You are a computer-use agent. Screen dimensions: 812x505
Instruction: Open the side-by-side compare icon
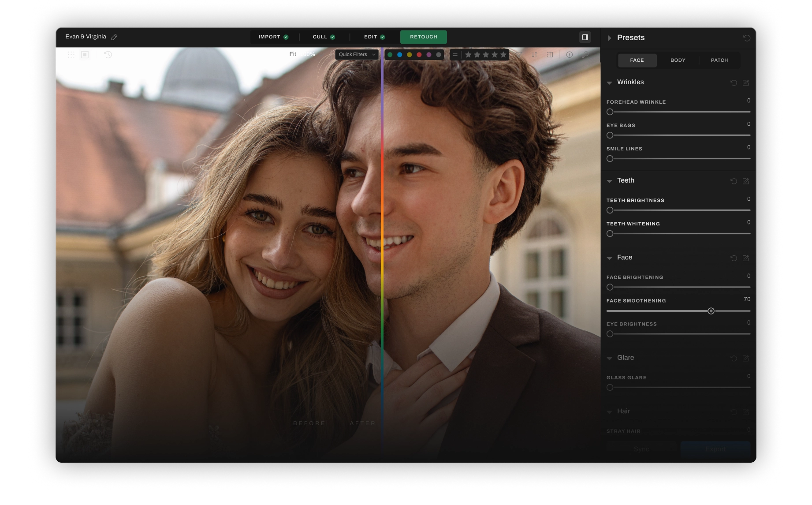coord(550,55)
